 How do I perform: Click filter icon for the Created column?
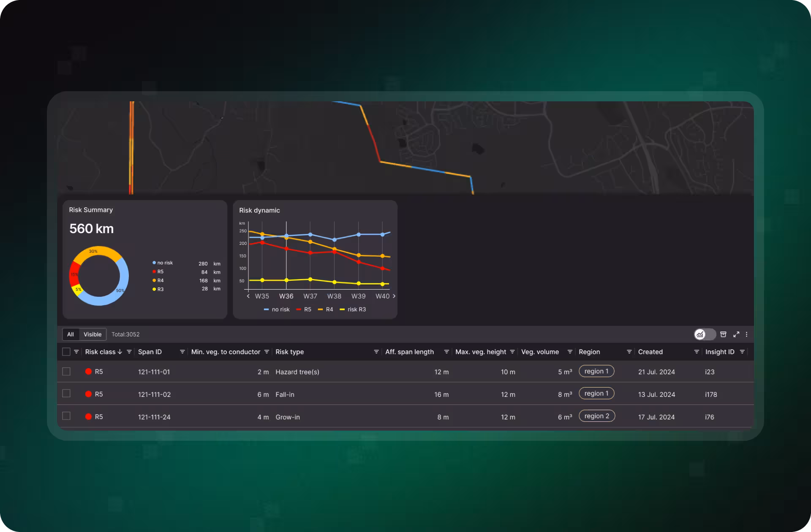click(697, 352)
